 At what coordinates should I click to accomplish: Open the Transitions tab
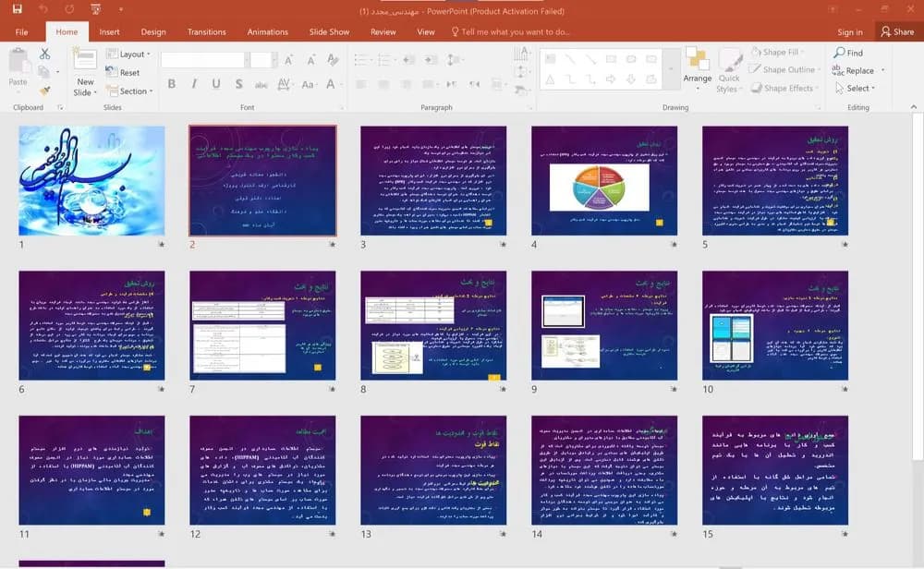tap(206, 31)
